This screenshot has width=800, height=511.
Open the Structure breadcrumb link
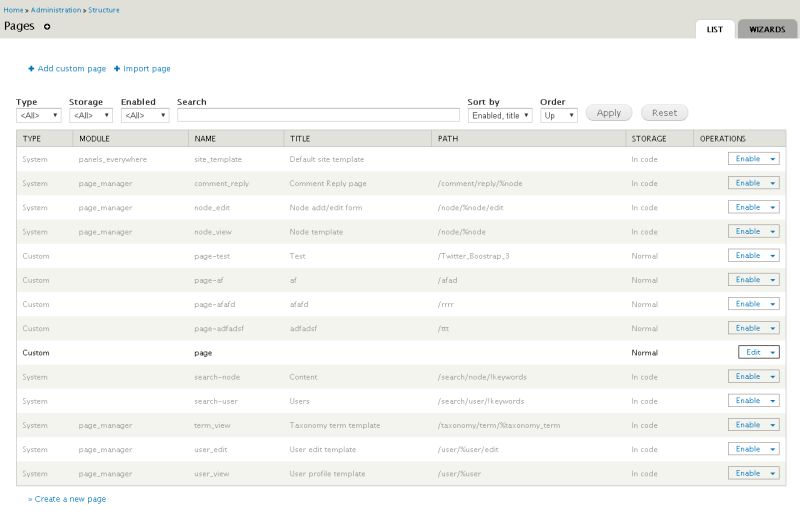click(x=104, y=10)
